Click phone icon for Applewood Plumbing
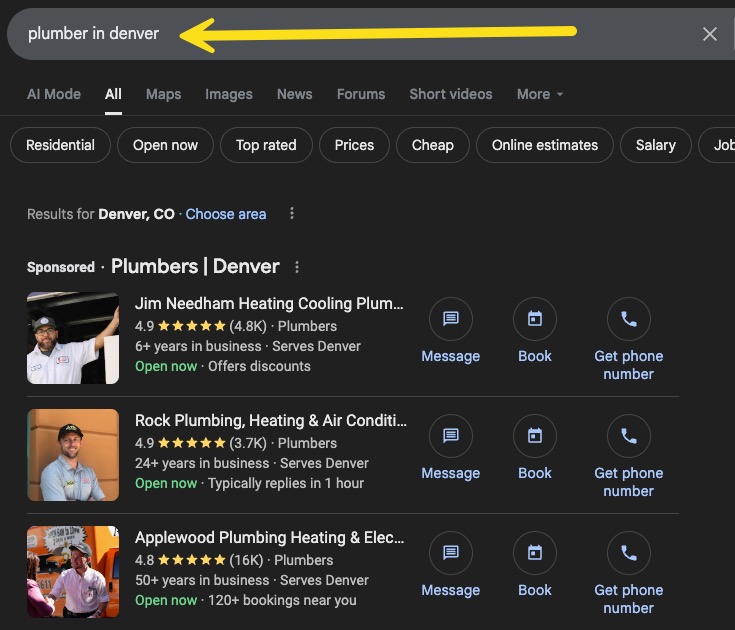735x630 pixels. click(628, 553)
